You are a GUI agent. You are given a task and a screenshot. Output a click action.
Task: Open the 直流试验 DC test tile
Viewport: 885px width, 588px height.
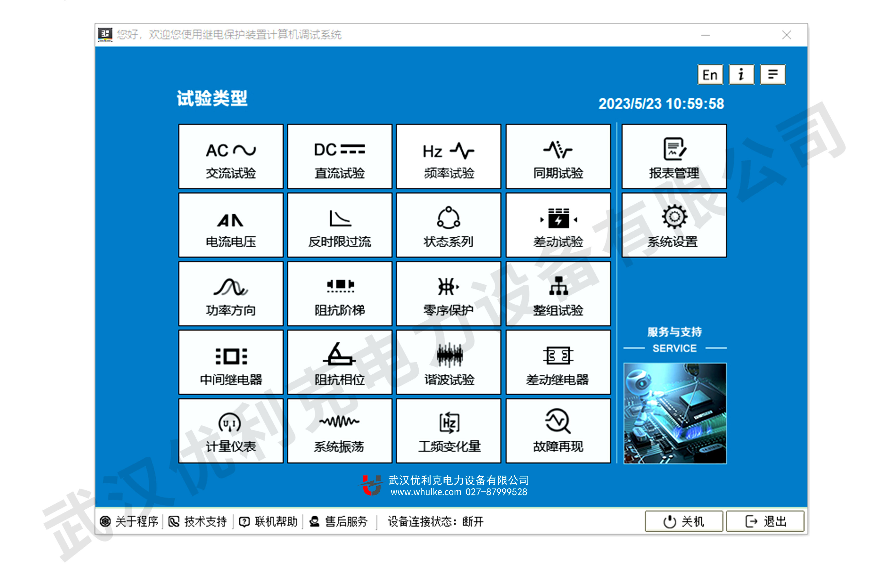point(339,156)
